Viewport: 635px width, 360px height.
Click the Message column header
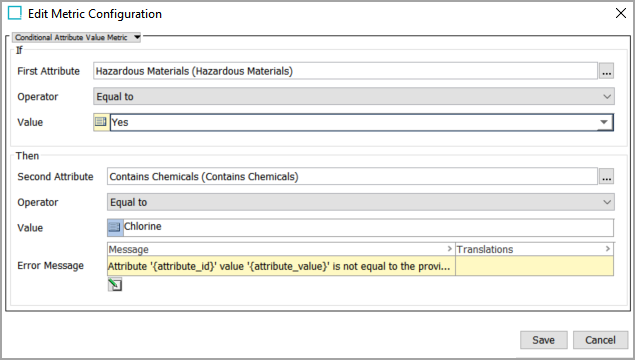pyautogui.click(x=281, y=249)
